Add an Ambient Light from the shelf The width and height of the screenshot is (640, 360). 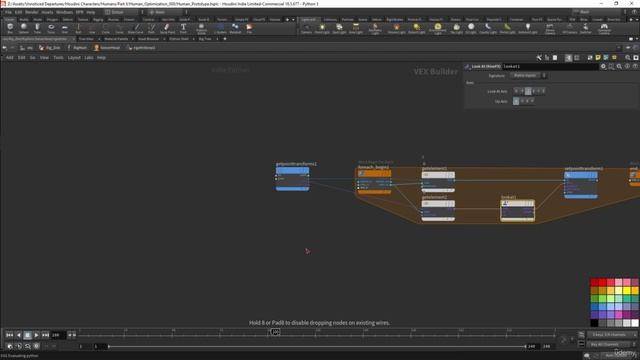(528, 28)
